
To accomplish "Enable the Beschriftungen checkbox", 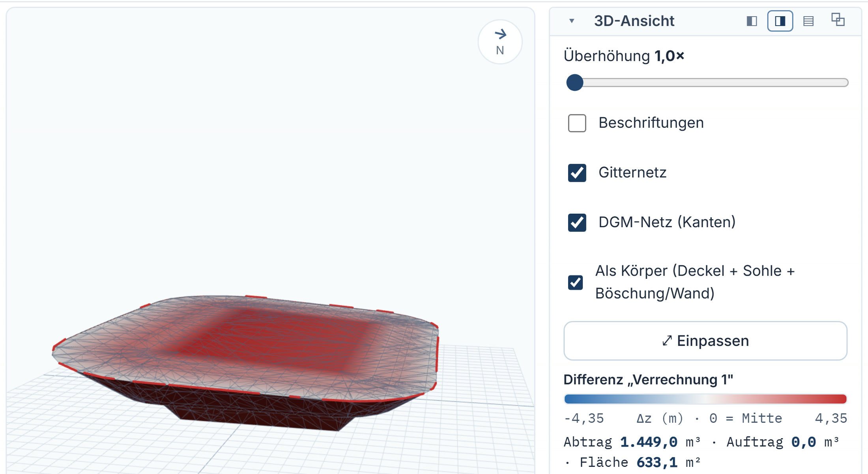I will [x=577, y=123].
